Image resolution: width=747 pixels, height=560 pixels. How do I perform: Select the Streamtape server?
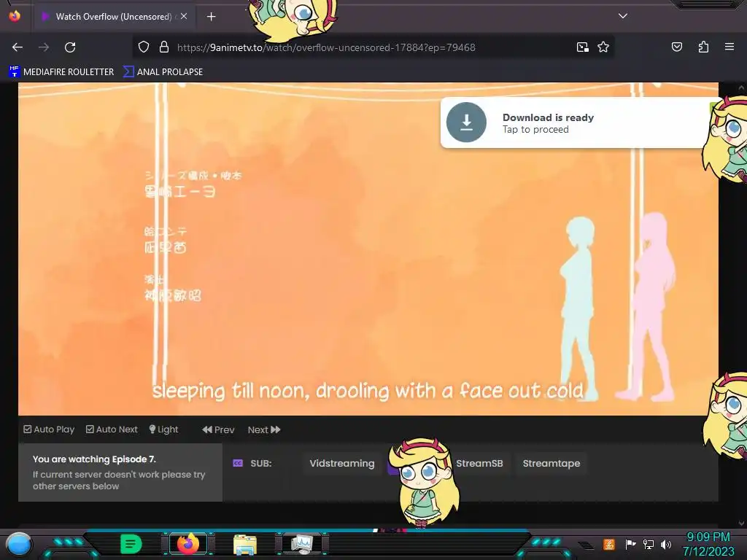(551, 463)
